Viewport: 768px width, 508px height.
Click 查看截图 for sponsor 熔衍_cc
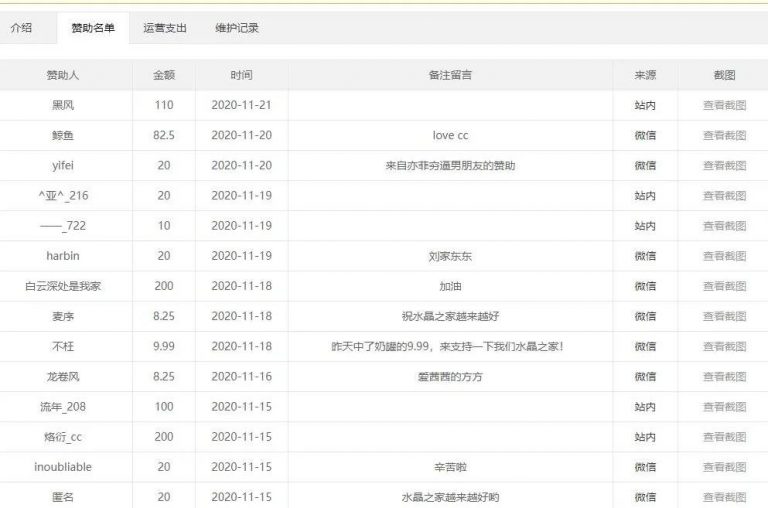(x=724, y=437)
